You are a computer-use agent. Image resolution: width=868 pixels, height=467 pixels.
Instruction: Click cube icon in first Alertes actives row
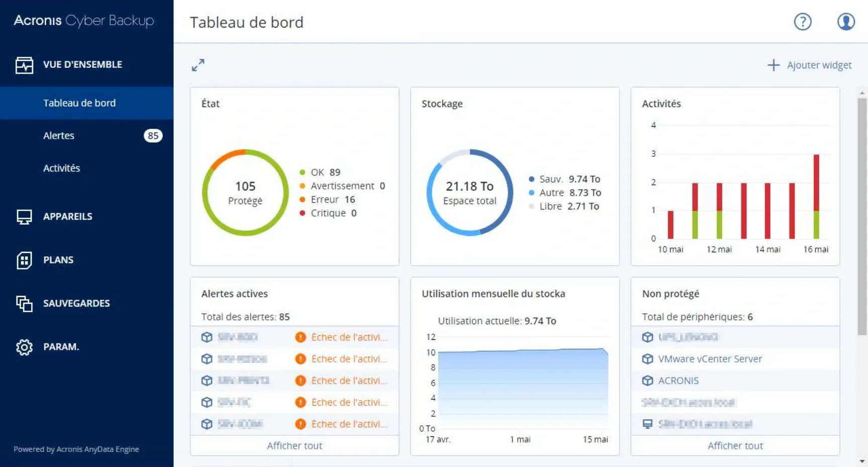(206, 337)
